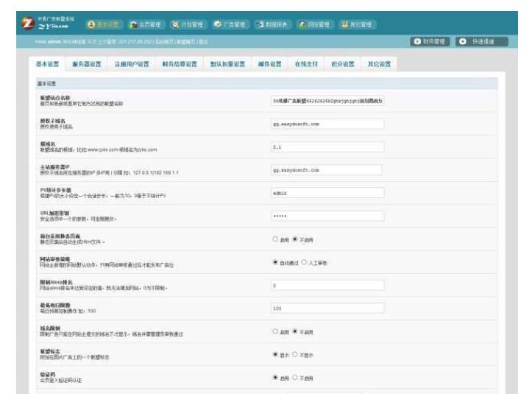This screenshot has height=394, width=532.
Task: Switch to the 其它设置 tab
Action: 379,64
